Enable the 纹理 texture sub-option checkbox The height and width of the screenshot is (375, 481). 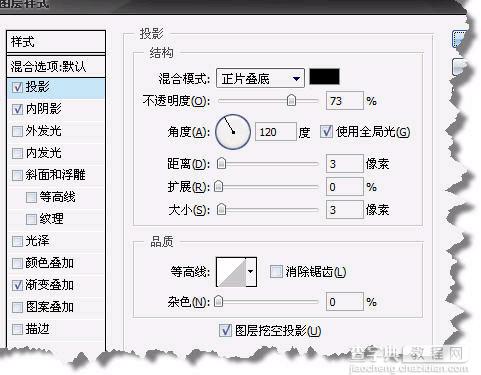(x=31, y=219)
